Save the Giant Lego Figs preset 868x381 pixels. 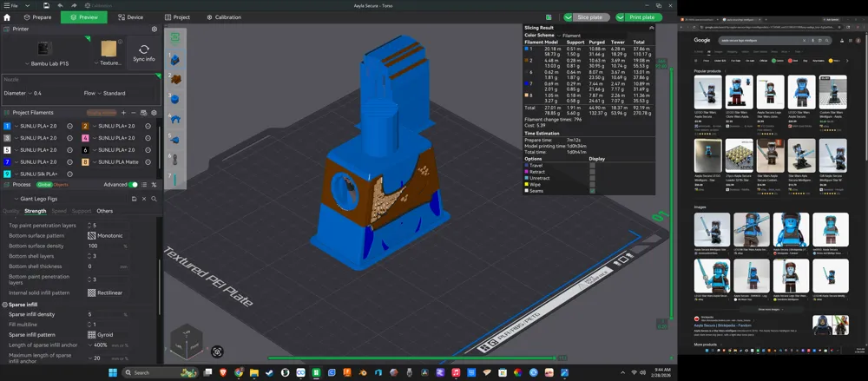coord(135,199)
